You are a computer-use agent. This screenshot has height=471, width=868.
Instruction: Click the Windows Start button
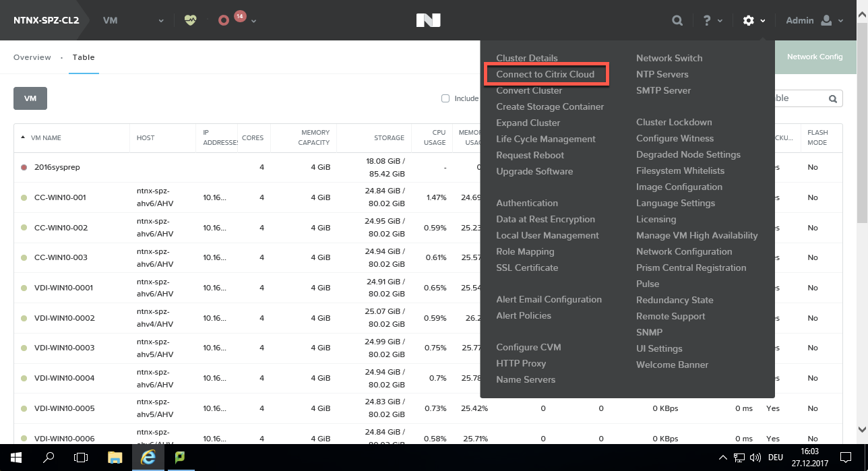15,457
